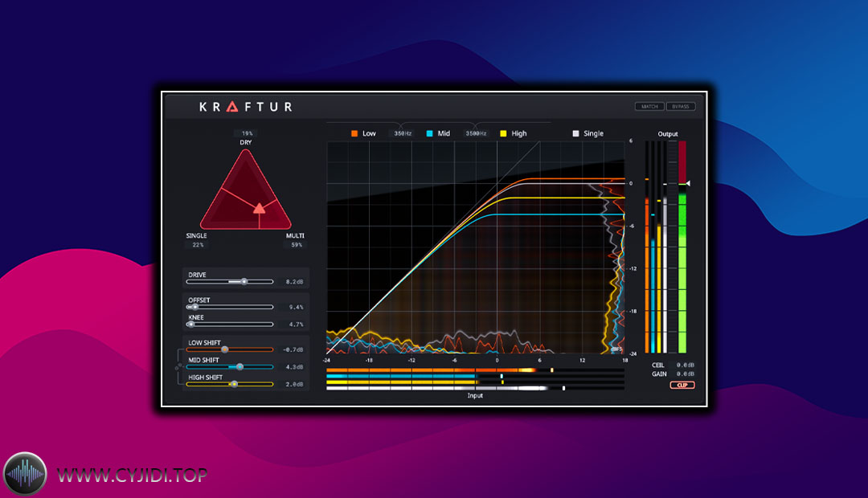Click the Output meter label
Image resolution: width=868 pixels, height=498 pixels.
pos(668,134)
